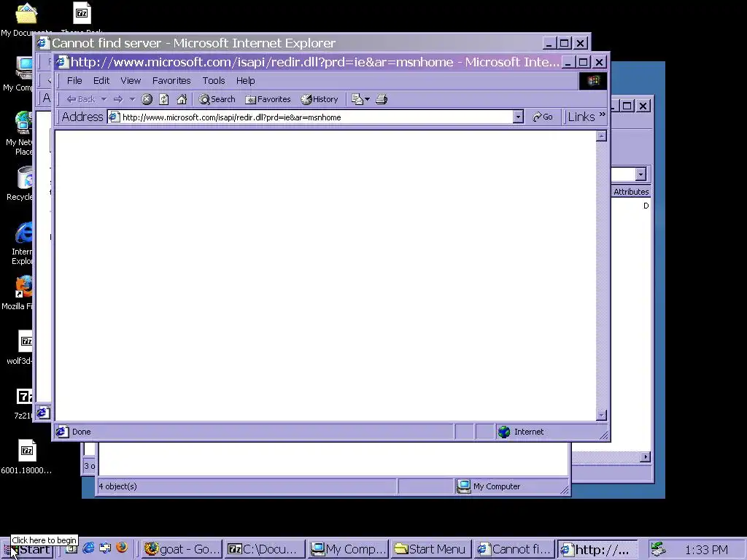747x560 pixels.
Task: Switch to Cannot fi... taskbar button
Action: (514, 550)
